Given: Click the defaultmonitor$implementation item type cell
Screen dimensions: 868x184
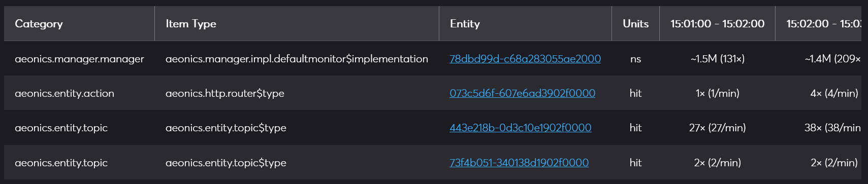Looking at the screenshot, I should click(297, 59).
